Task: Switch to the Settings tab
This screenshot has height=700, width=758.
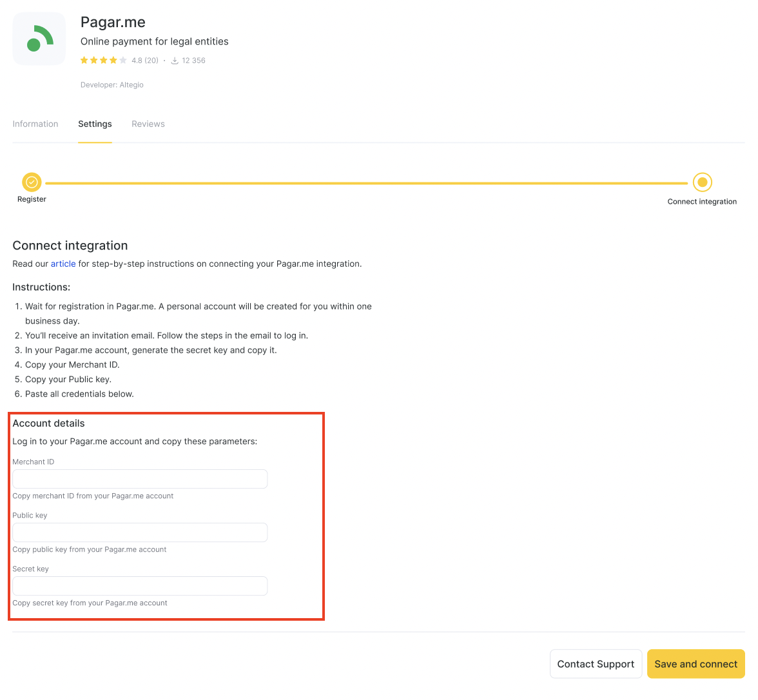Action: [x=95, y=124]
